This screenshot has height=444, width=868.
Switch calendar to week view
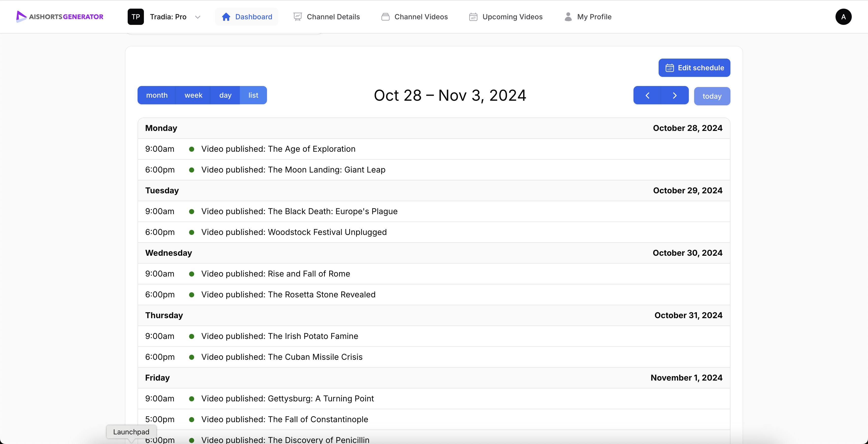(x=193, y=95)
